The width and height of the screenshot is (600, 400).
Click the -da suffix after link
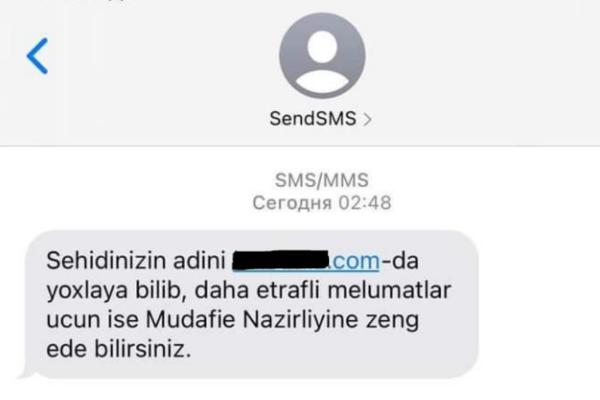400,261
